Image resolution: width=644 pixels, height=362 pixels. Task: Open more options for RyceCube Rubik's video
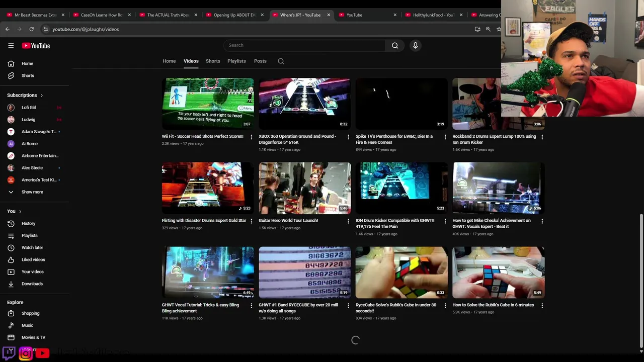[445, 305]
